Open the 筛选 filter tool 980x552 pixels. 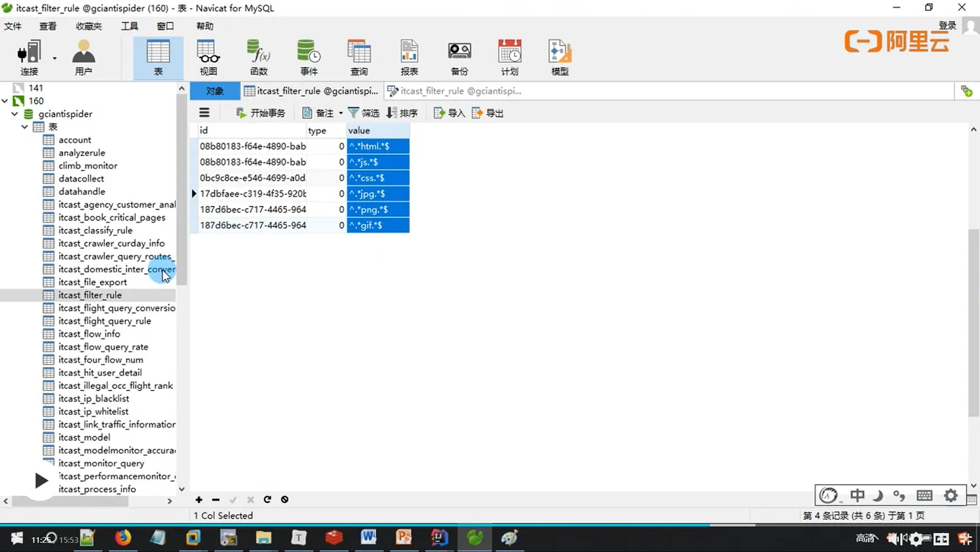(364, 113)
